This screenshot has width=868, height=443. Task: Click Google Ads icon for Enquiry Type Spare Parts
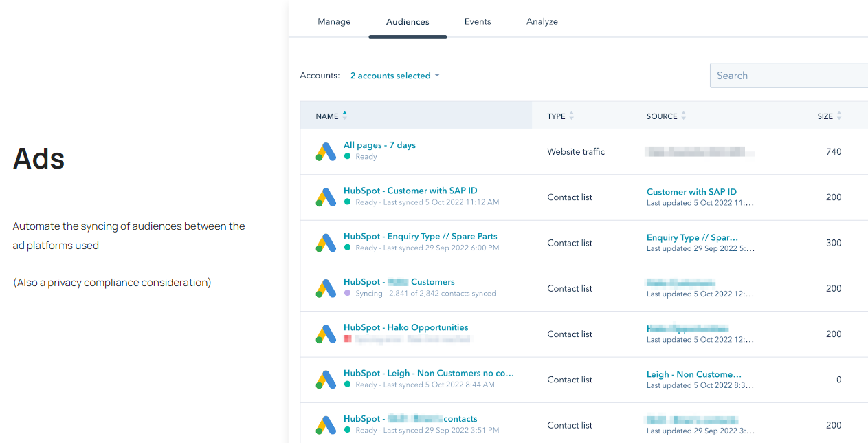(326, 243)
